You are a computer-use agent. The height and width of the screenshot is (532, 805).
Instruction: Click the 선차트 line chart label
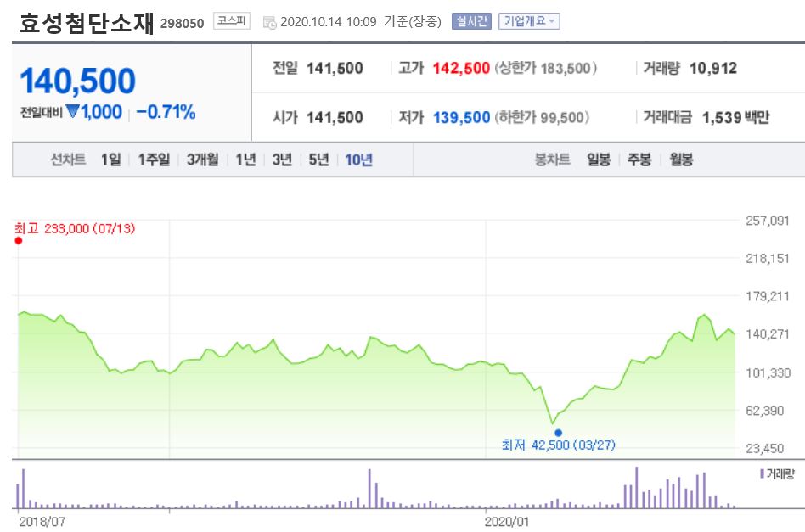68,160
